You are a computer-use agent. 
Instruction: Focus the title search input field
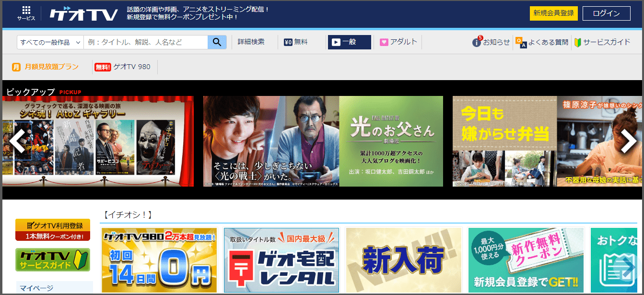tap(146, 42)
